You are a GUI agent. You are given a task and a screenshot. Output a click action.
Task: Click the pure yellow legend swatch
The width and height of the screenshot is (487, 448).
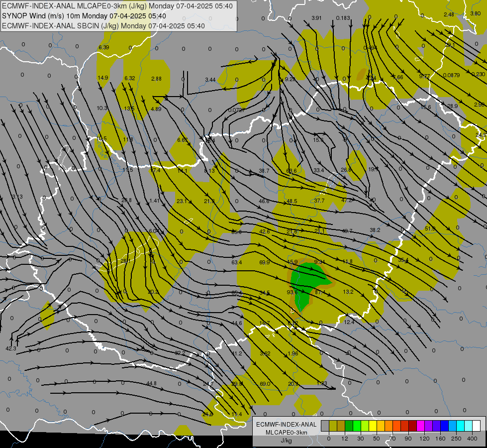[x=373, y=426]
